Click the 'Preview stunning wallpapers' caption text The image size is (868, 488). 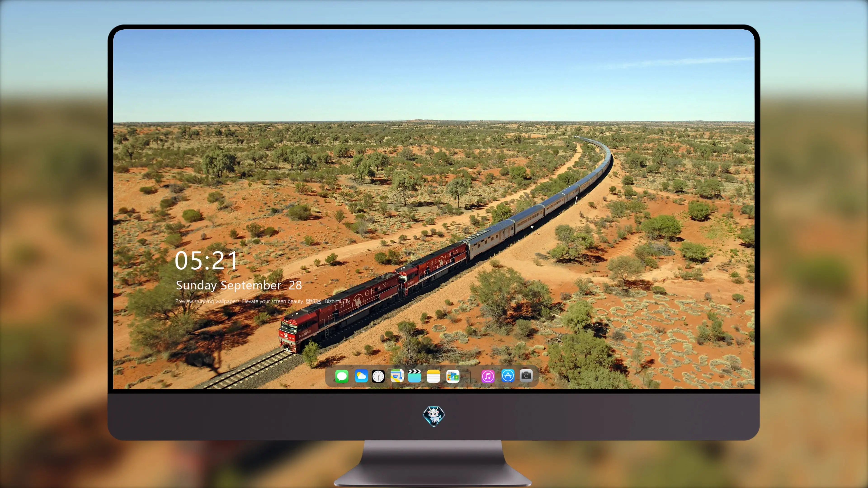[x=262, y=301]
